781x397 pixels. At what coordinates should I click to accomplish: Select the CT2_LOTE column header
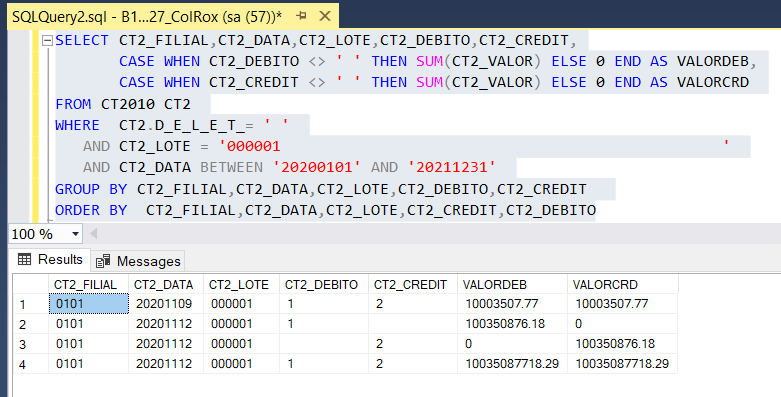pyautogui.click(x=242, y=284)
